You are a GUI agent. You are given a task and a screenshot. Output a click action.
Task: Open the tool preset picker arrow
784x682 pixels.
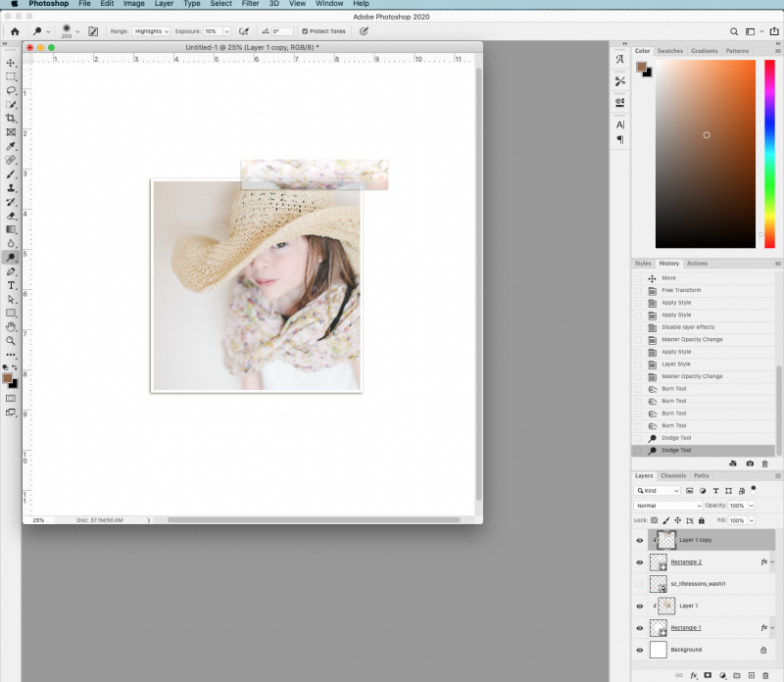pyautogui.click(x=48, y=31)
